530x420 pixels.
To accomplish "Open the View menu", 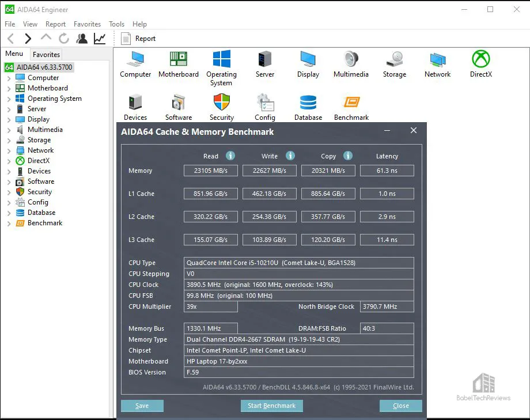I will click(x=30, y=24).
